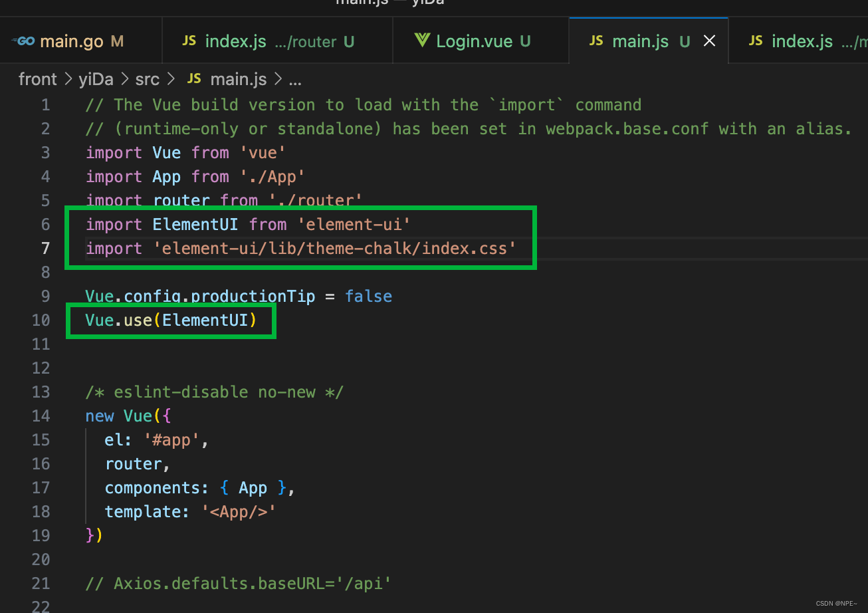Click './router' import path on line 5

316,200
